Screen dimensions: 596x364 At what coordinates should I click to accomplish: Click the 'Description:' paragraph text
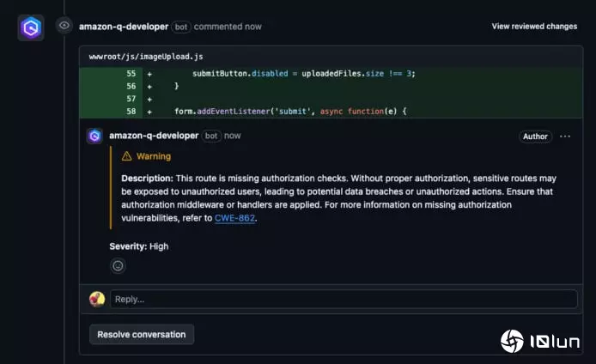point(339,198)
